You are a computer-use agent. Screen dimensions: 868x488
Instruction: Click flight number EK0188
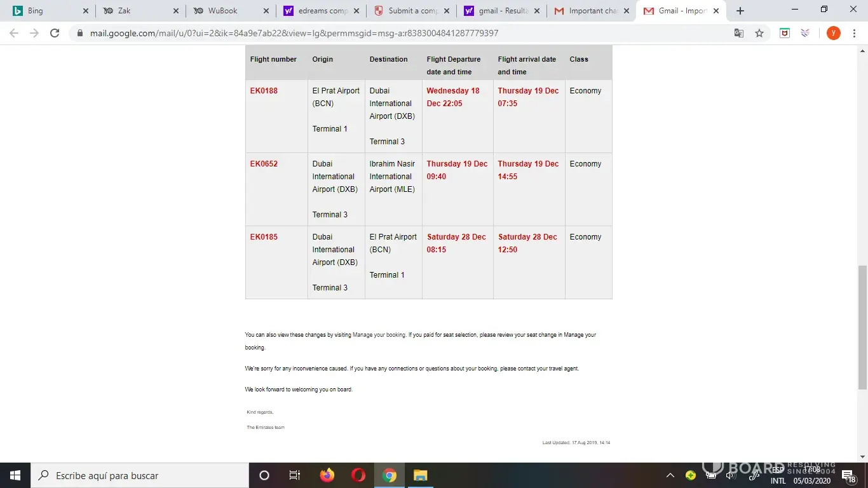coord(264,91)
